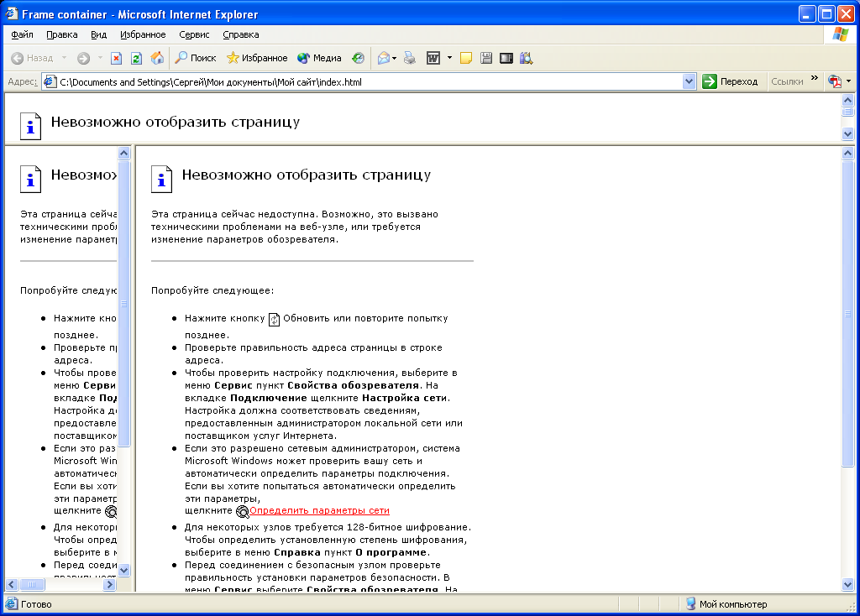Go to the Home page icon
The image size is (860, 616).
click(x=157, y=58)
